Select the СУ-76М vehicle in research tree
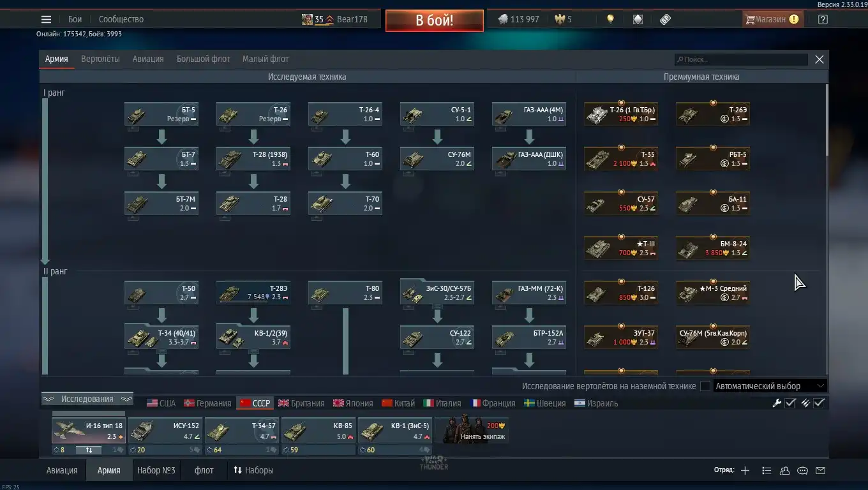The width and height of the screenshot is (868, 490). point(437,159)
